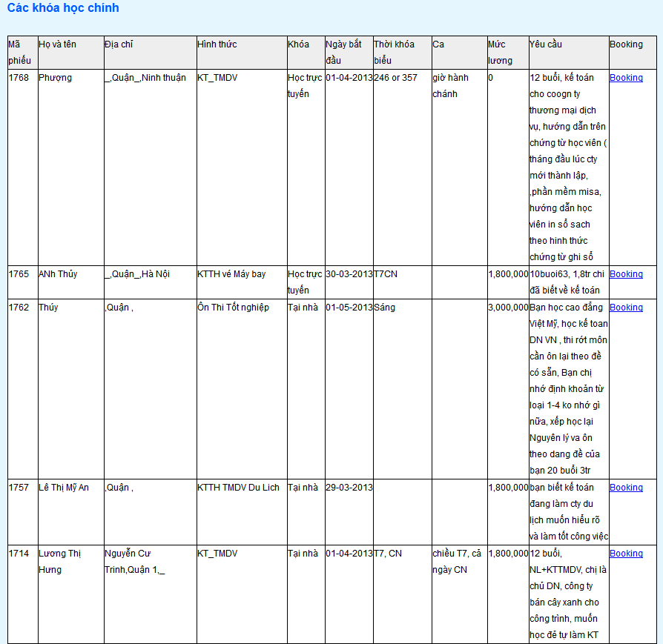
Task: Click the Booking link for Phượng's course 1768
Action: (626, 78)
